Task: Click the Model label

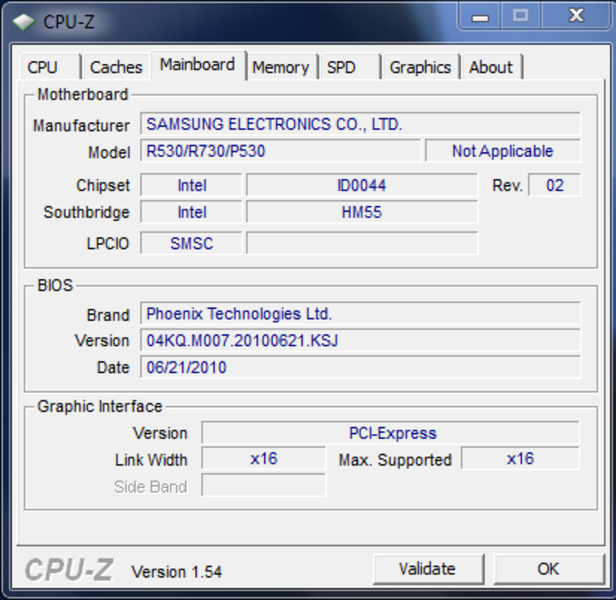Action: point(109,152)
